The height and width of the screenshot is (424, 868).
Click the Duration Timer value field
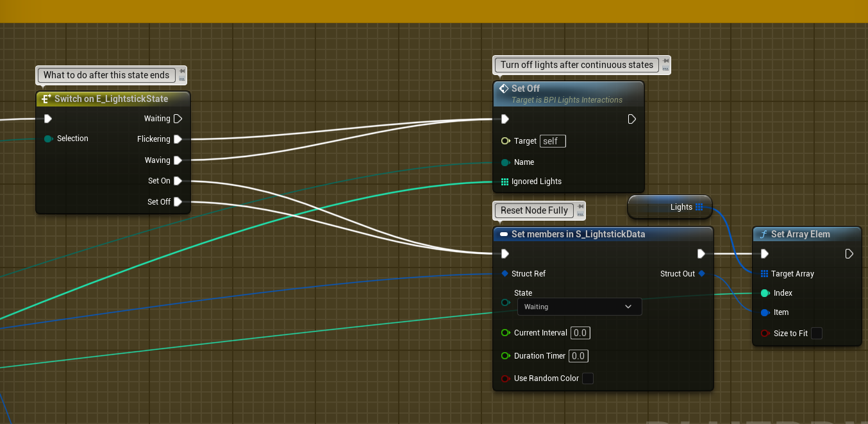pos(578,356)
